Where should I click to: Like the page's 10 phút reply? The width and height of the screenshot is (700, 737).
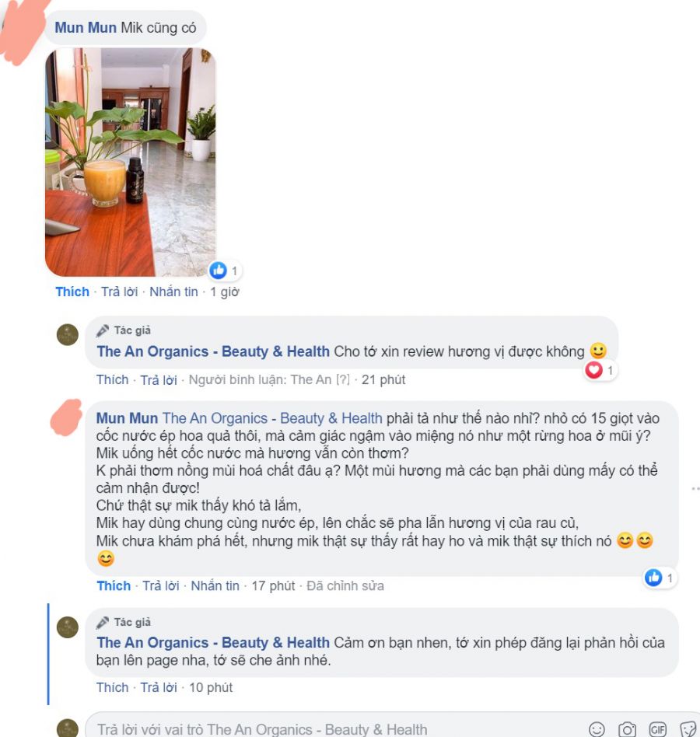pyautogui.click(x=112, y=688)
